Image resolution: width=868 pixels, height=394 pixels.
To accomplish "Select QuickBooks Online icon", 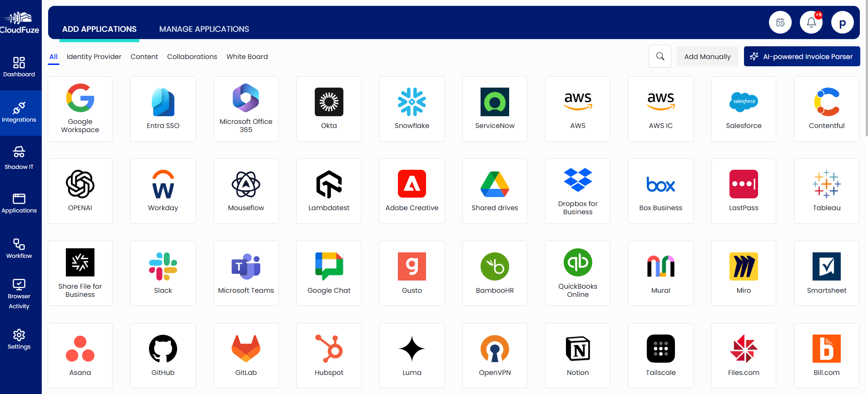I will click(578, 262).
